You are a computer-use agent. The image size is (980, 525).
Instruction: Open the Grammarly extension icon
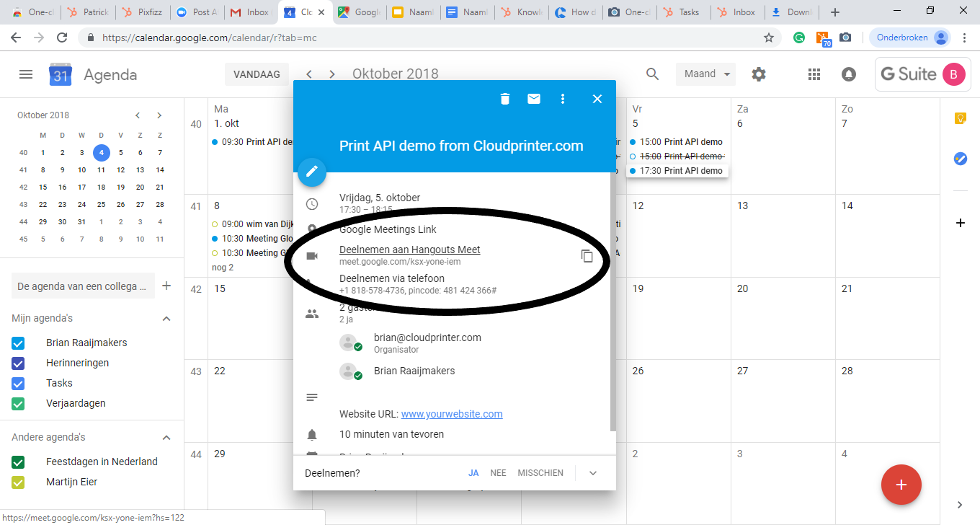coord(799,37)
